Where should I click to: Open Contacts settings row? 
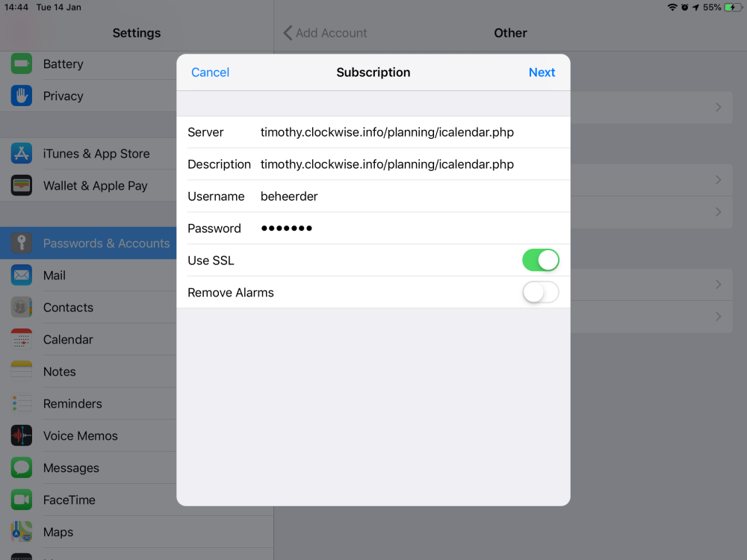(88, 307)
